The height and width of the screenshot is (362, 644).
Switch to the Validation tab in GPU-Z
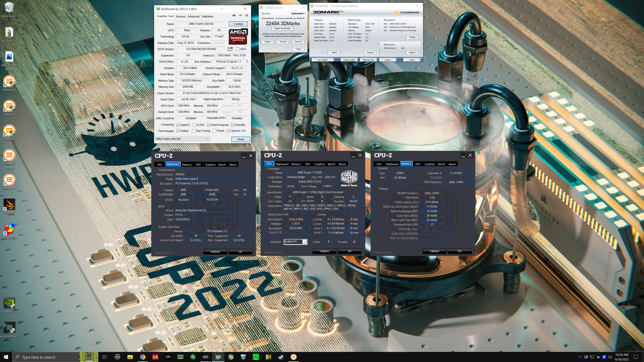207,16
